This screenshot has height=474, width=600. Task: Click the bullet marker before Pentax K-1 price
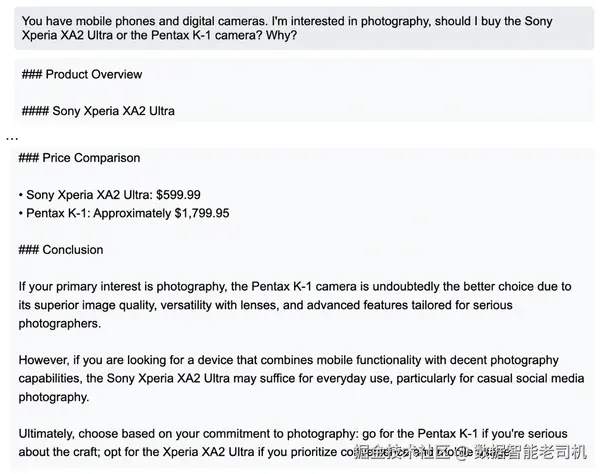point(21,213)
